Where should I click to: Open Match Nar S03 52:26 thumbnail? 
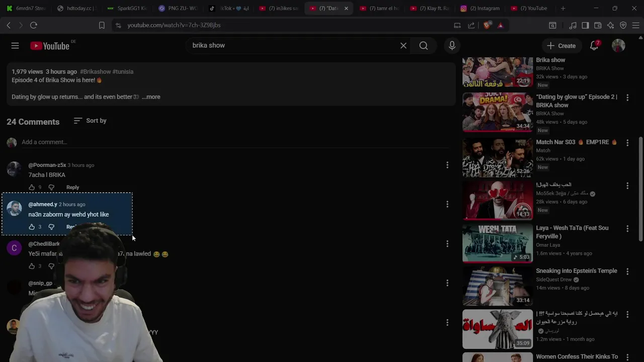tap(498, 158)
